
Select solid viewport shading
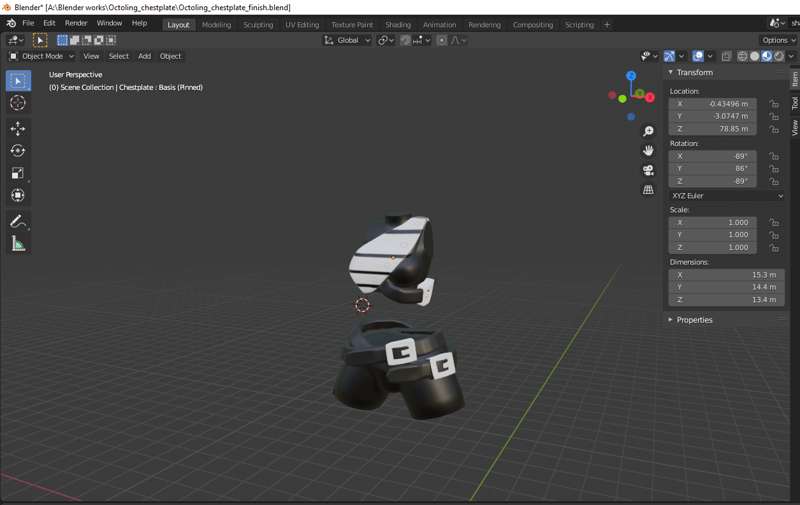(755, 56)
